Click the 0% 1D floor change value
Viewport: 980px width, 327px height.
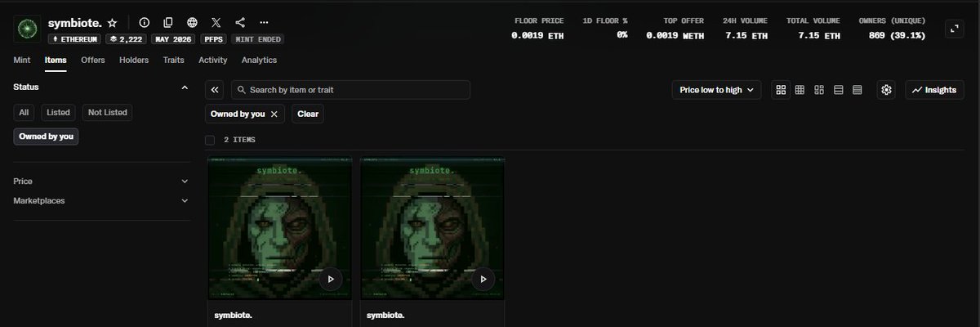[x=622, y=35]
